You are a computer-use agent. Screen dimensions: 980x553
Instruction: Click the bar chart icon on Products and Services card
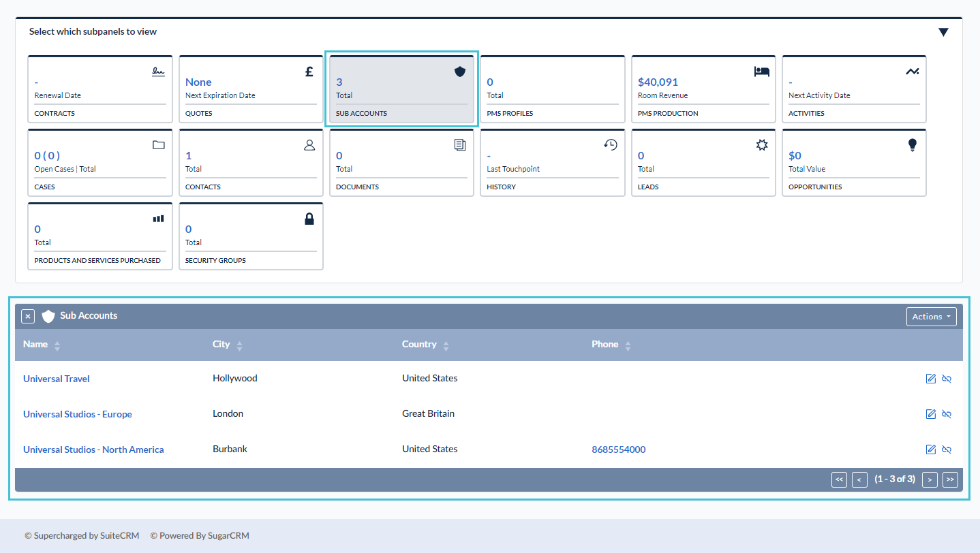pyautogui.click(x=159, y=219)
